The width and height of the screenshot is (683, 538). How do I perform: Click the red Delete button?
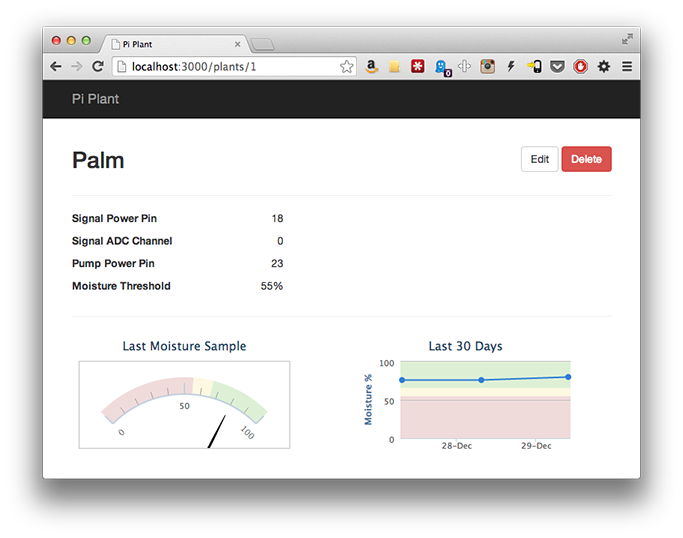(586, 159)
